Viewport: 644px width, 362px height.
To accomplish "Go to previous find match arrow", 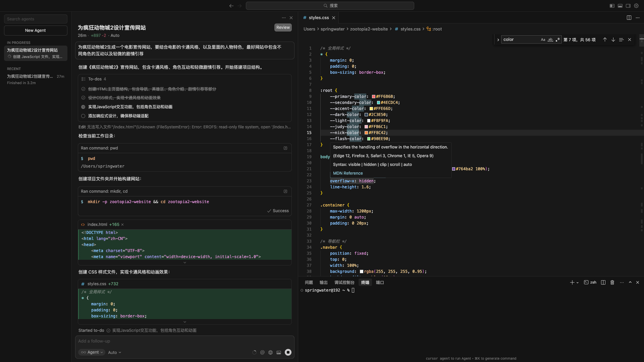I will [605, 40].
